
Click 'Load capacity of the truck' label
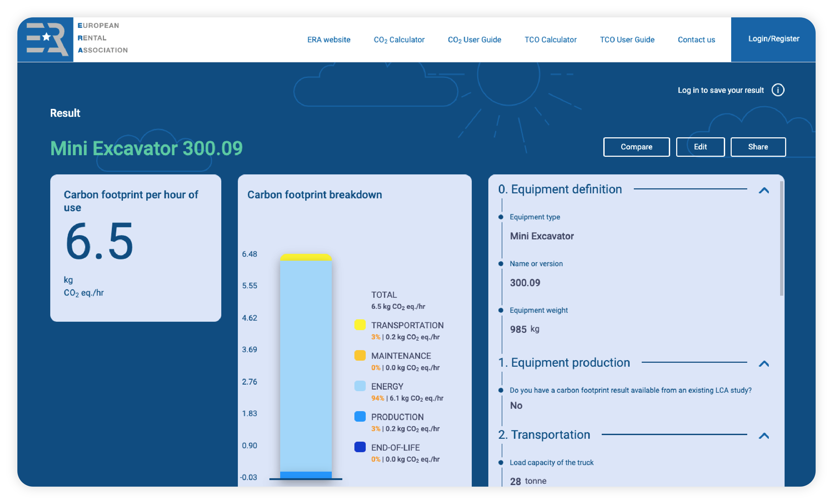551,462
